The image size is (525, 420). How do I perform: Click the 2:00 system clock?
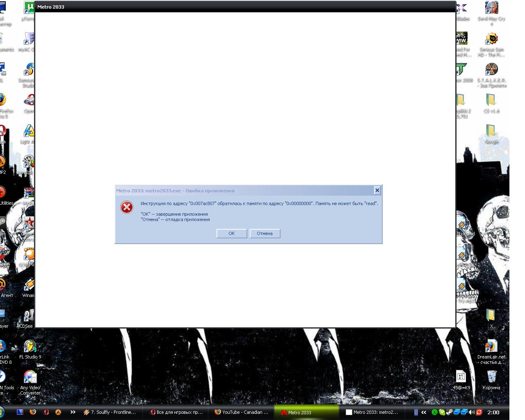pyautogui.click(x=493, y=412)
